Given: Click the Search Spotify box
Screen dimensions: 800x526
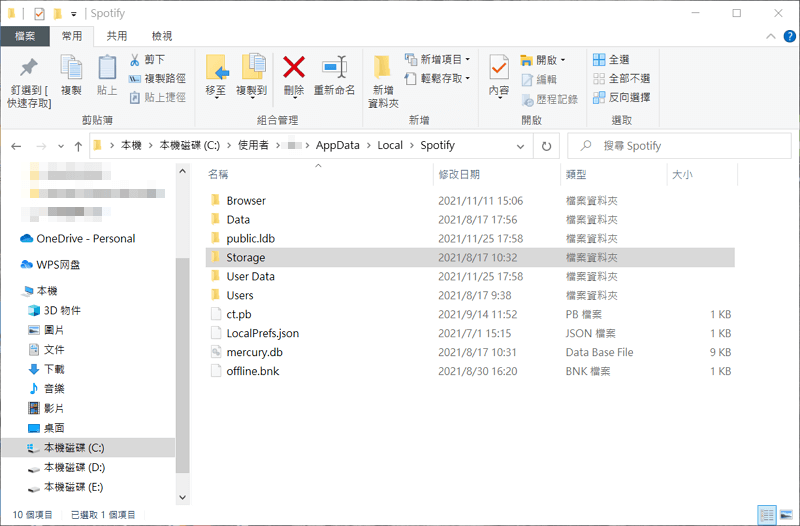Looking at the screenshot, I should click(679, 146).
